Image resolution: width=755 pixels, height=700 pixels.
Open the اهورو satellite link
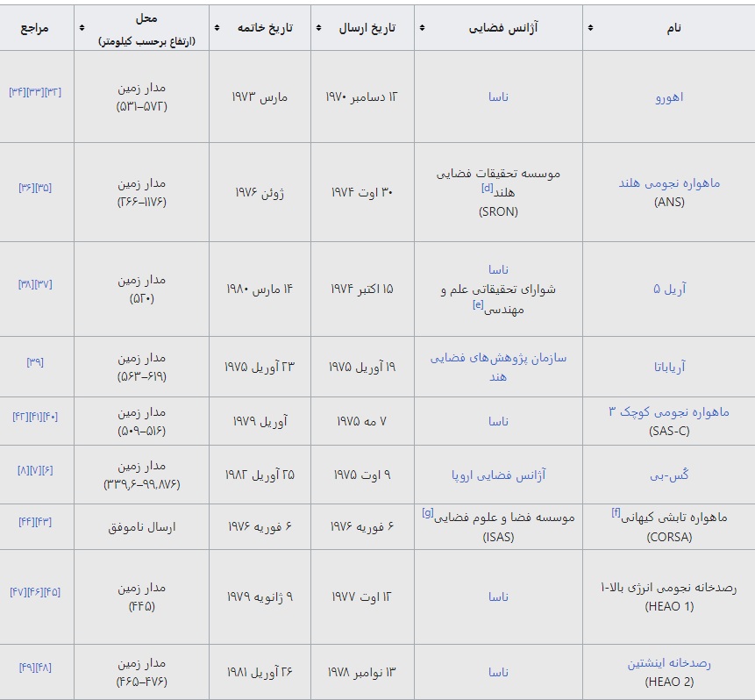[x=669, y=97]
